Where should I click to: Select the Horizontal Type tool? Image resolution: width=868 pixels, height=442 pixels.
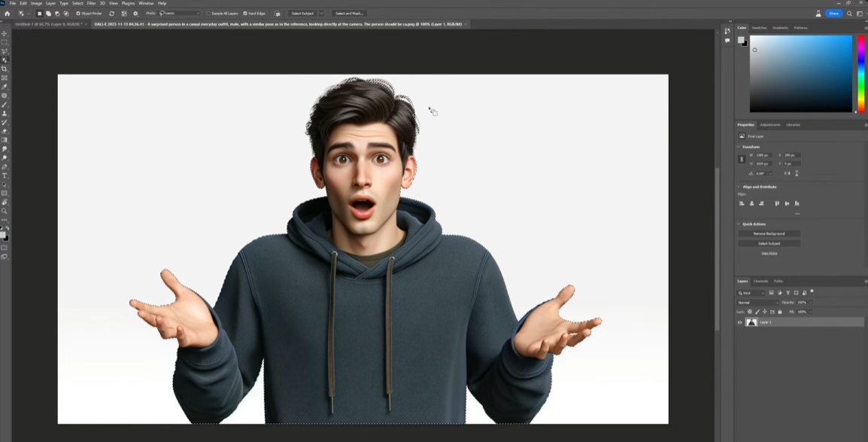coord(5,175)
